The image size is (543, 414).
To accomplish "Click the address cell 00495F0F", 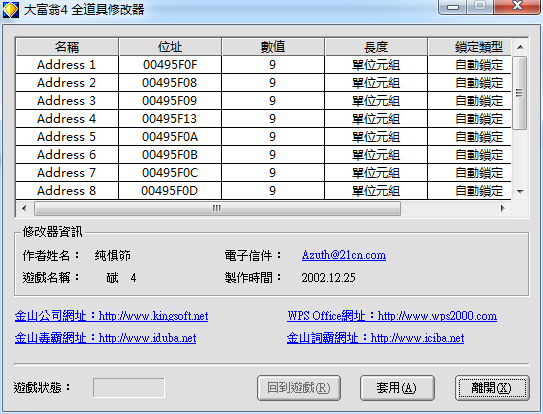I will coord(170,65).
